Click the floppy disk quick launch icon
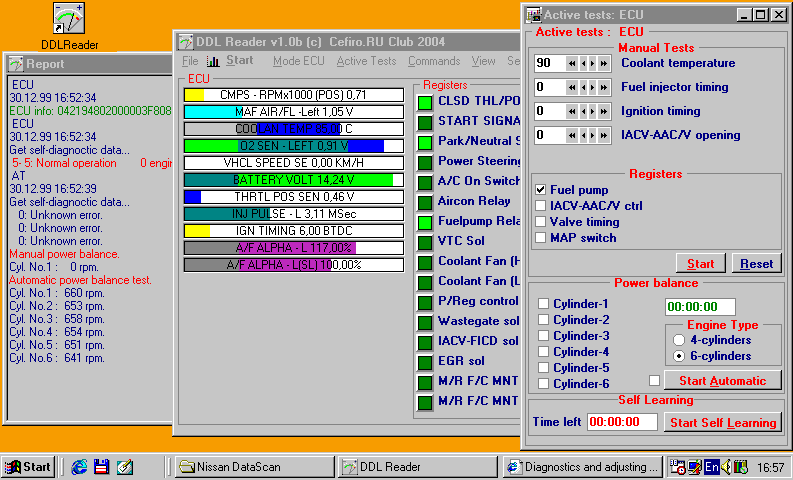Screen dimensions: 793x480 101,466
